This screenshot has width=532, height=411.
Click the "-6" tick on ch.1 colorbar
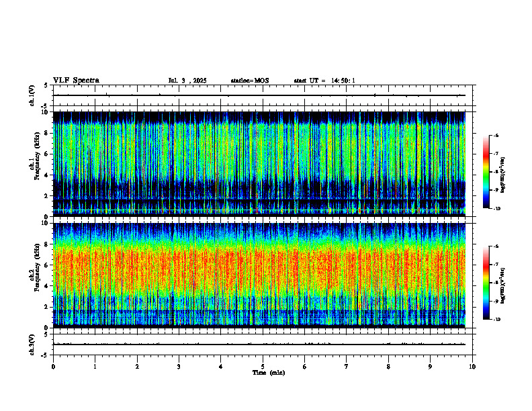496,135
